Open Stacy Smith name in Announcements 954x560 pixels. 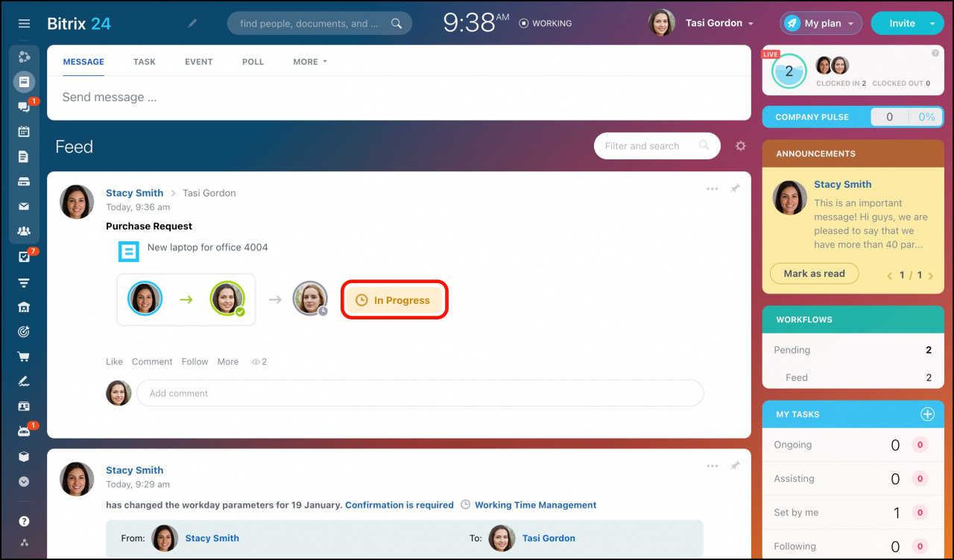(x=843, y=185)
